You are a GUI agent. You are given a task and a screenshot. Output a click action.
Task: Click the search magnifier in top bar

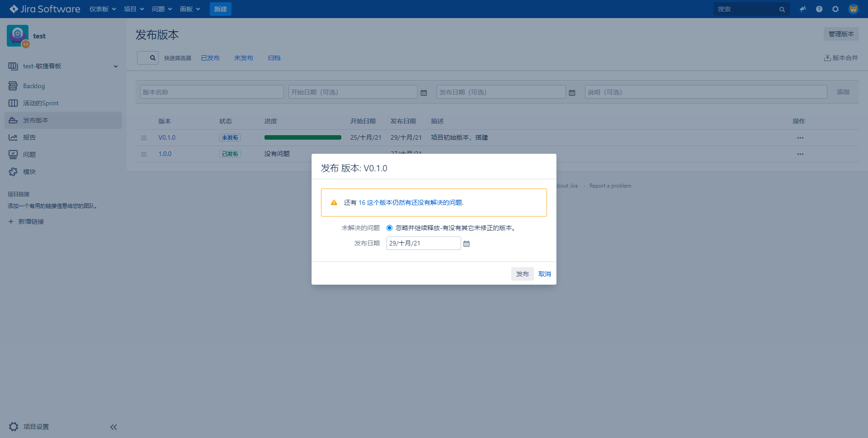tap(782, 9)
